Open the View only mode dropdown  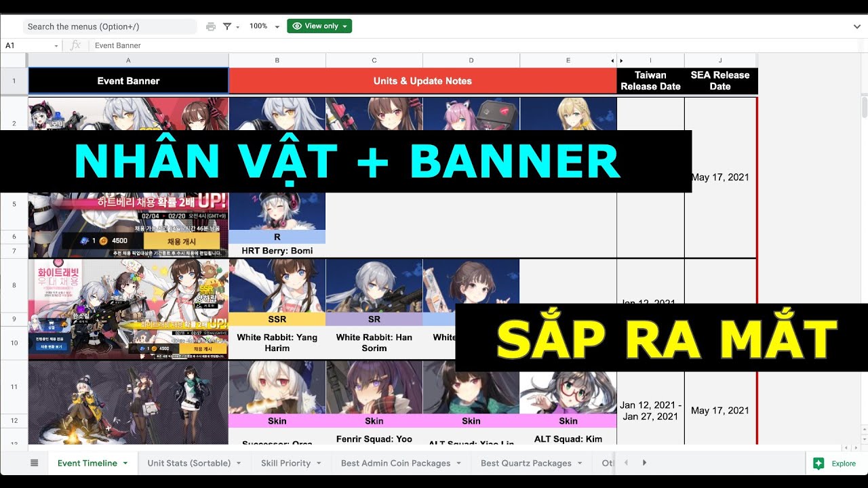319,26
